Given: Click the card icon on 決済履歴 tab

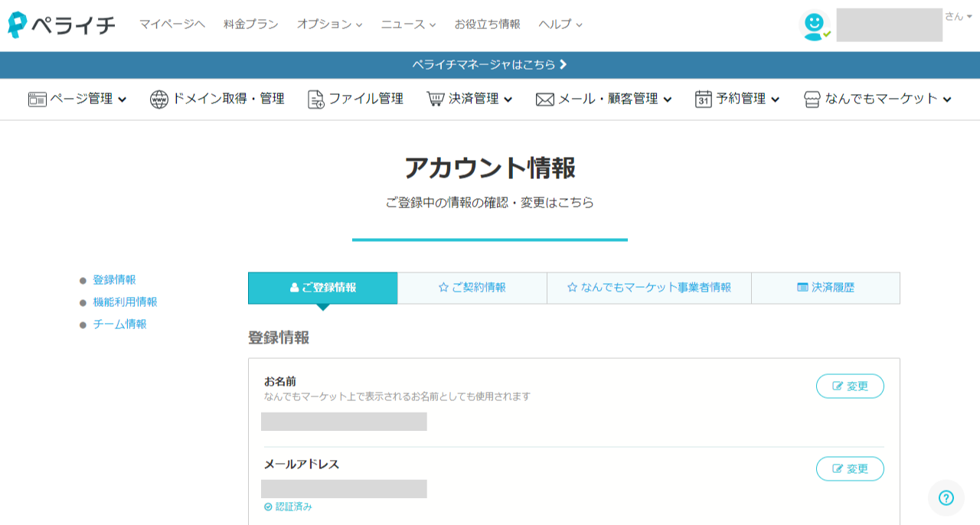Looking at the screenshot, I should click(802, 288).
